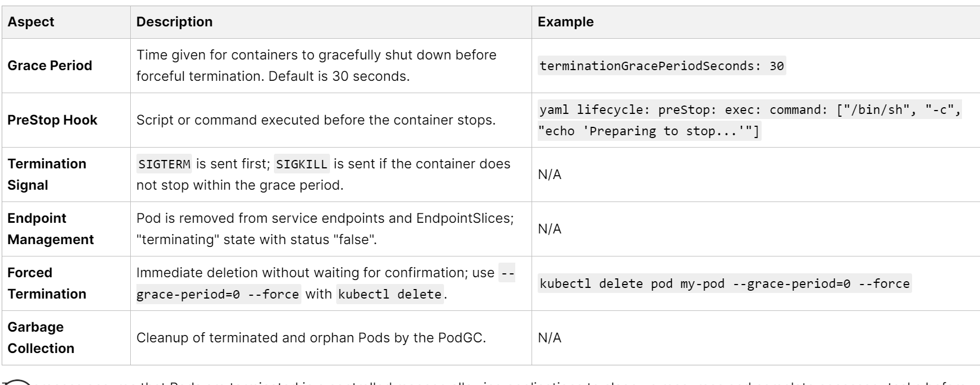This screenshot has width=980, height=385.
Task: Click the Garbage Collection row label
Action: 41,338
